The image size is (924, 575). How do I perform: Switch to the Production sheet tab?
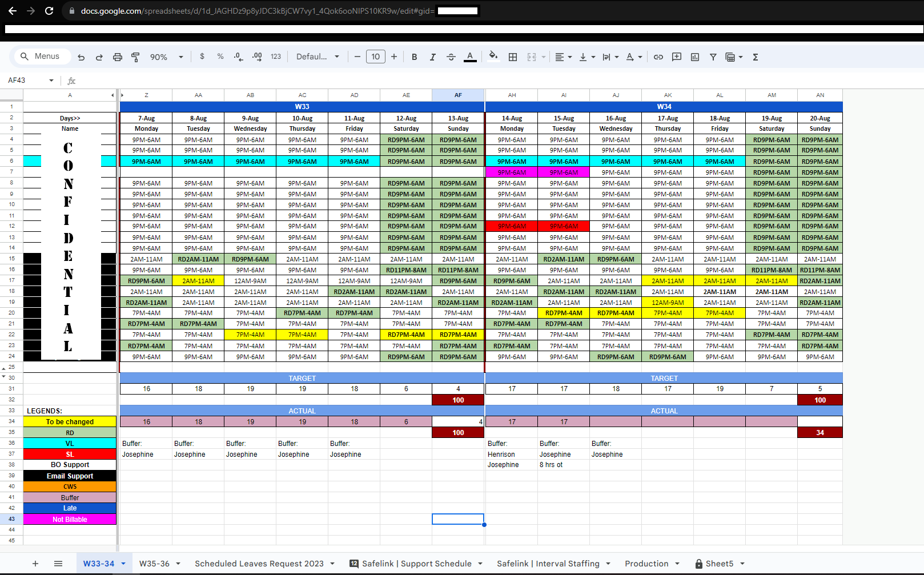tap(646, 564)
